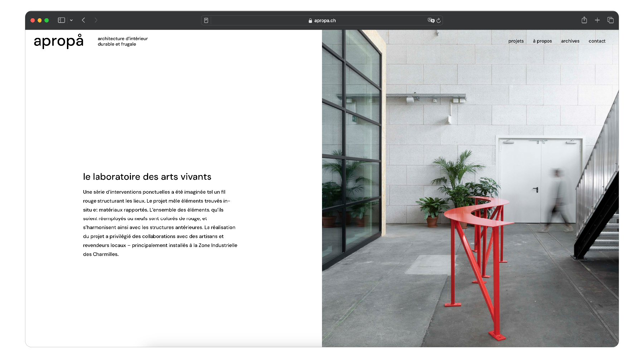644x358 pixels.
Task: Maximize window with green button
Action: 47,20
